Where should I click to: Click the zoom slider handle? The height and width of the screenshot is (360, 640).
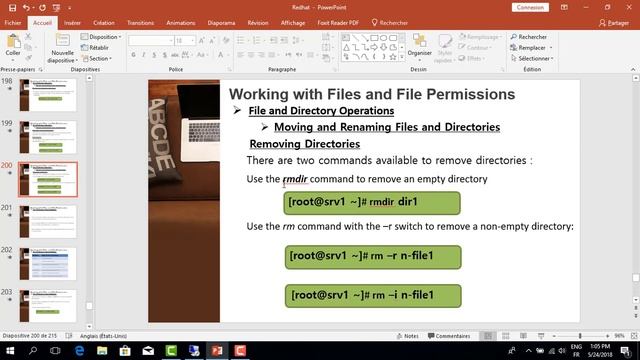tap(580, 336)
